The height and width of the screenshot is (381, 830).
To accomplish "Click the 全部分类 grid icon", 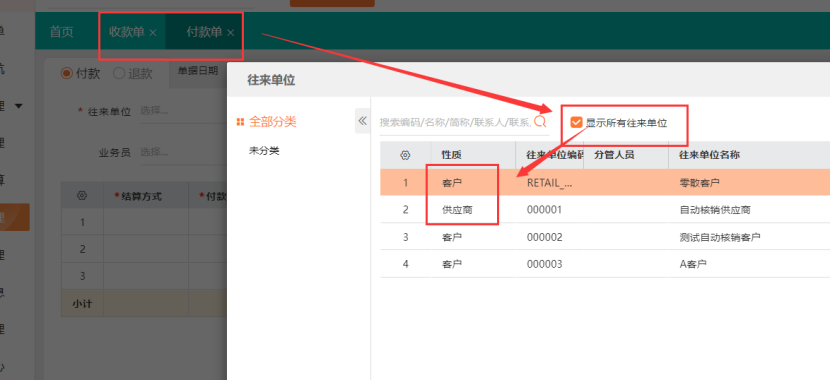I will (240, 122).
